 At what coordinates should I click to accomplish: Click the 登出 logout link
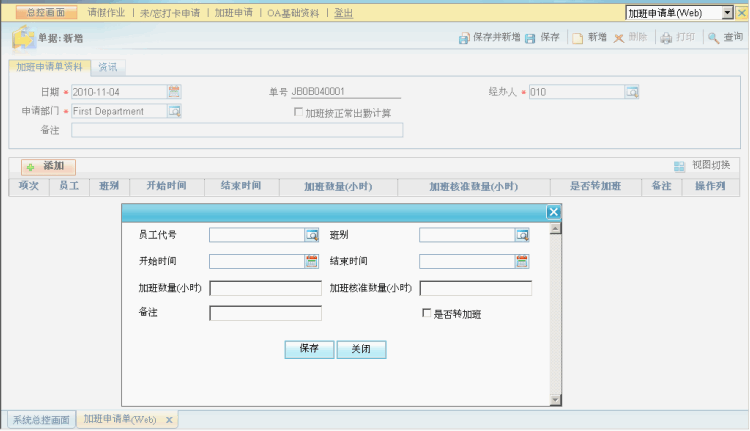(x=343, y=13)
